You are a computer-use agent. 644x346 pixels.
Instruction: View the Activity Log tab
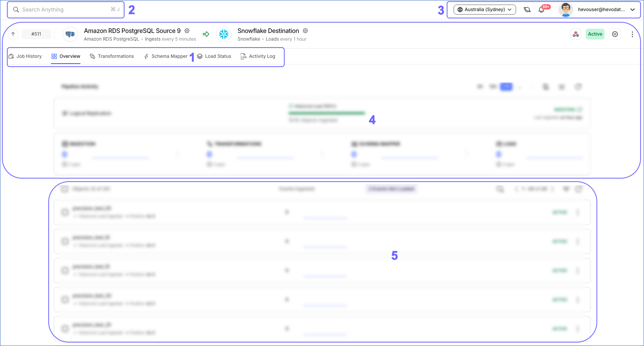[258, 56]
